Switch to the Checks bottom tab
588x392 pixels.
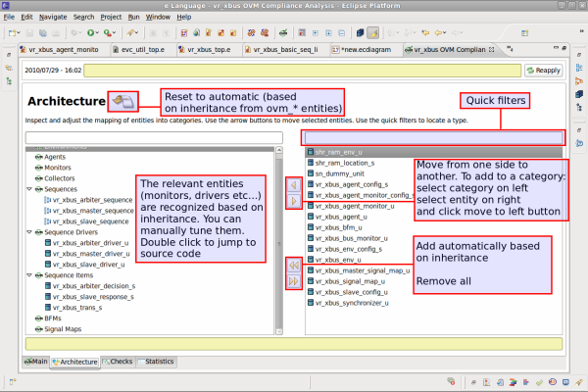pos(118,362)
